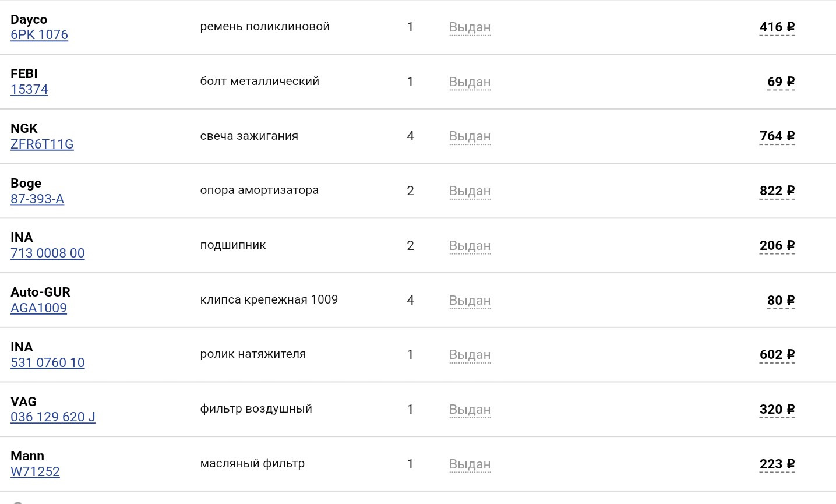Click the 602 ₽ price of tensioner roller
The image size is (836, 504).
point(777,355)
